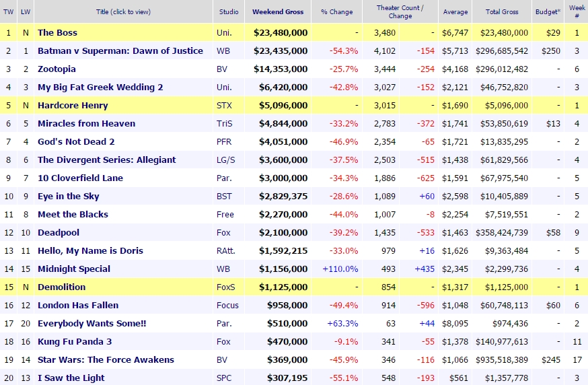Click LG/S studio in Allegiant row

click(x=226, y=160)
